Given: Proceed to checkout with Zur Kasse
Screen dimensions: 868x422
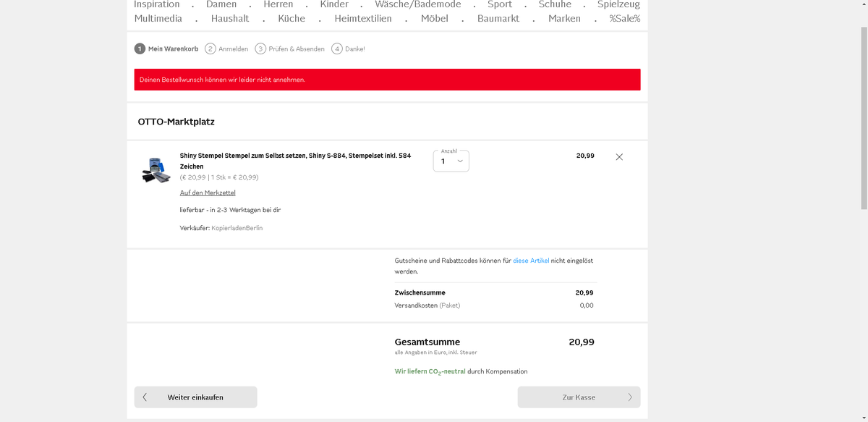Looking at the screenshot, I should click(x=579, y=397).
